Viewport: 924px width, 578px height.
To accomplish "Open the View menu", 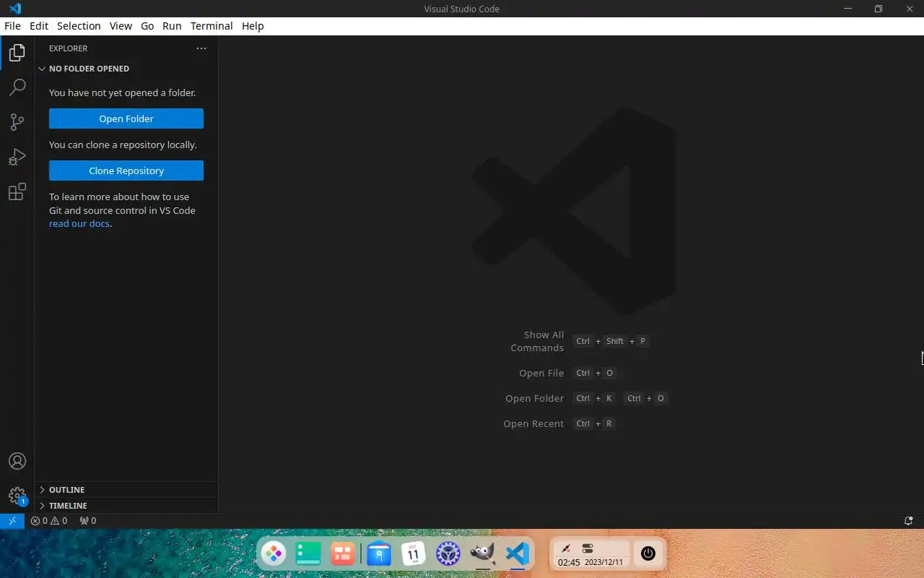I will tap(121, 26).
